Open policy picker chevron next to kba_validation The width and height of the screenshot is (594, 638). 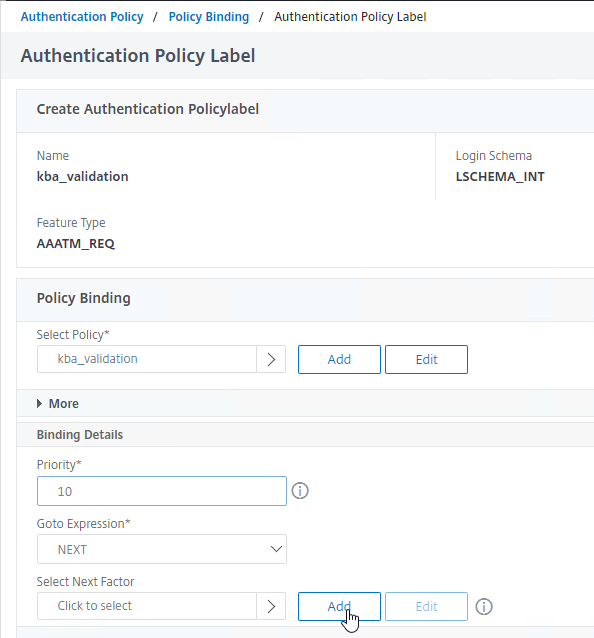pyautogui.click(x=271, y=359)
